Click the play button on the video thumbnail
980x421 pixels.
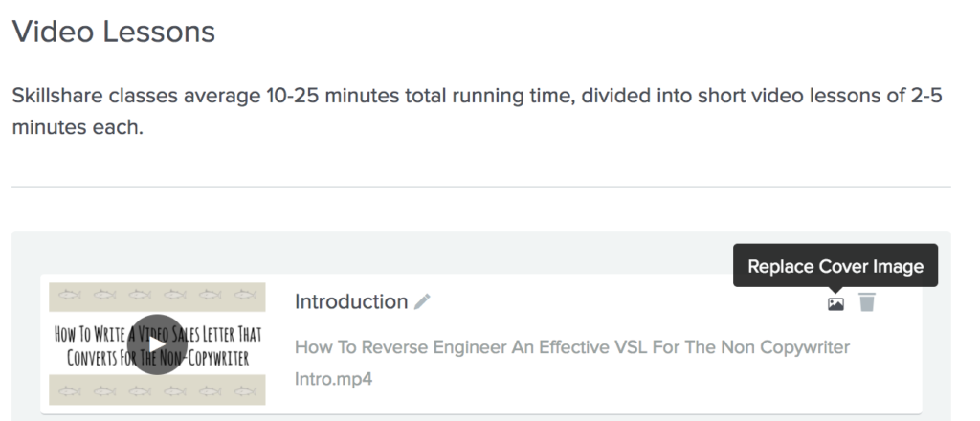[x=157, y=343]
